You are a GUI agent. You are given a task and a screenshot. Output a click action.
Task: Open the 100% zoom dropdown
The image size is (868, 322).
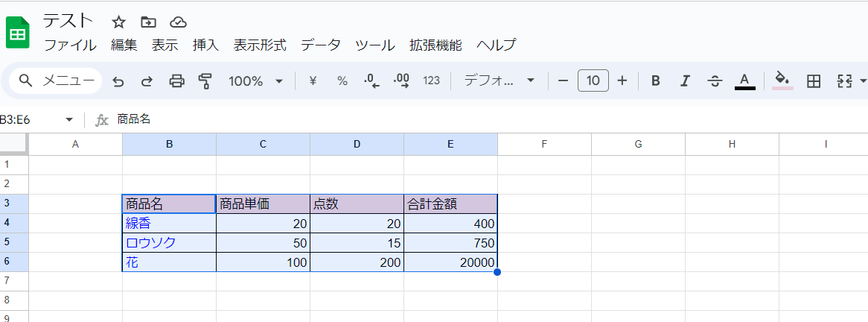click(x=255, y=81)
